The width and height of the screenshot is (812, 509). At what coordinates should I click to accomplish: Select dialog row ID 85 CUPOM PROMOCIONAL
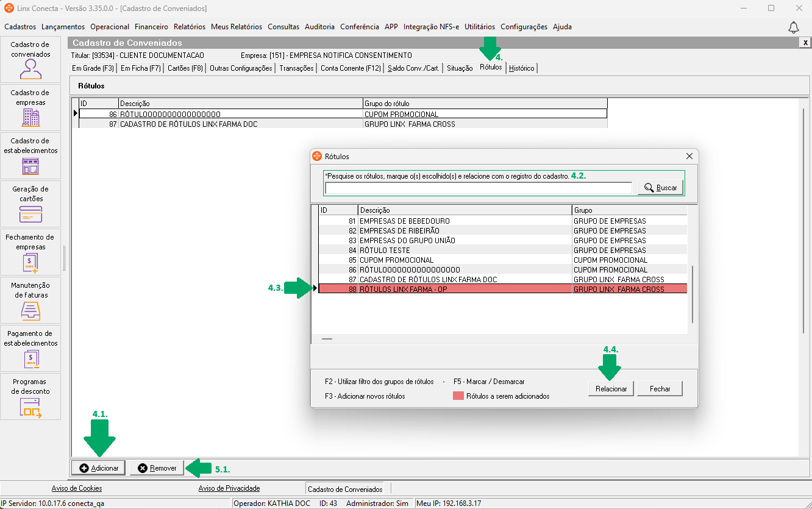click(x=504, y=260)
